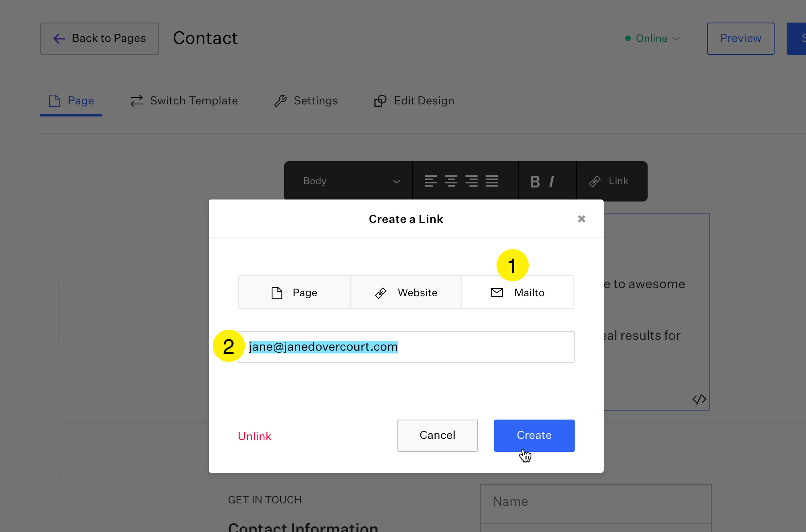Open the Edit Design tab
Viewport: 806px width, 532px height.
coord(414,100)
